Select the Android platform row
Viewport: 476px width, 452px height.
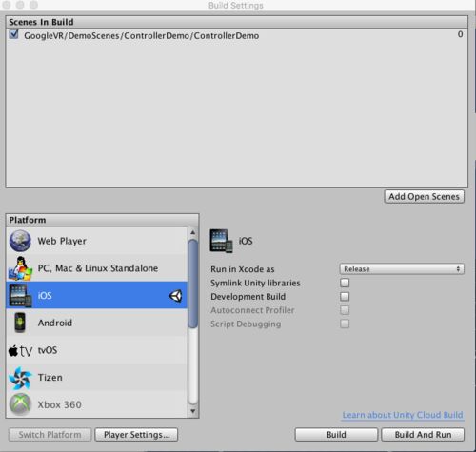pyautogui.click(x=97, y=323)
